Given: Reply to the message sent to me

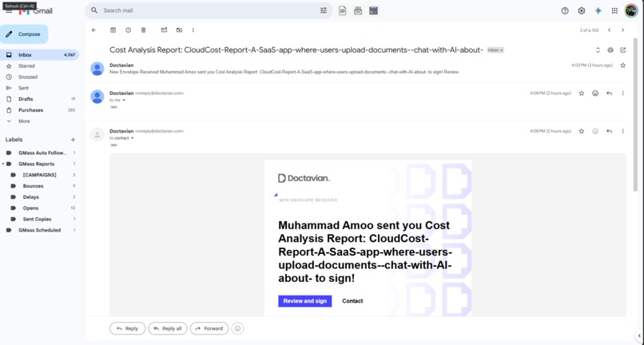Looking at the screenshot, I should pos(609,93).
